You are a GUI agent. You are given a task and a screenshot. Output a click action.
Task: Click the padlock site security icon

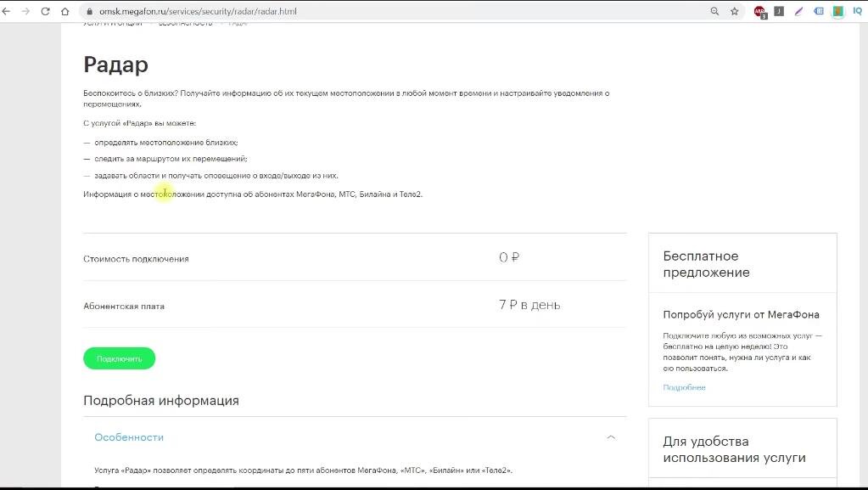(89, 11)
